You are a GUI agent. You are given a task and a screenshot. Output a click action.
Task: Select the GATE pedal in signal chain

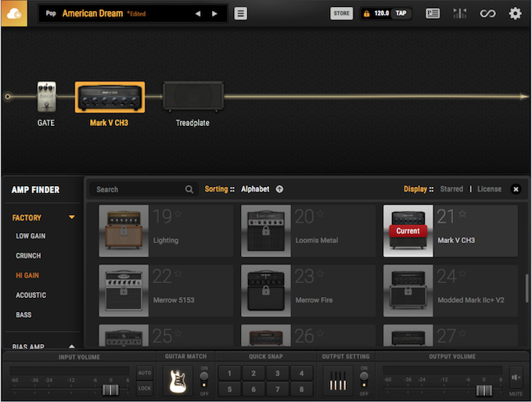(x=46, y=97)
